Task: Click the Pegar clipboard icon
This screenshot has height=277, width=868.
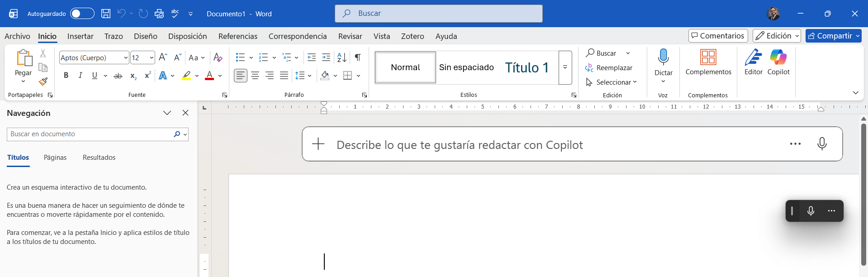Action: 24,58
